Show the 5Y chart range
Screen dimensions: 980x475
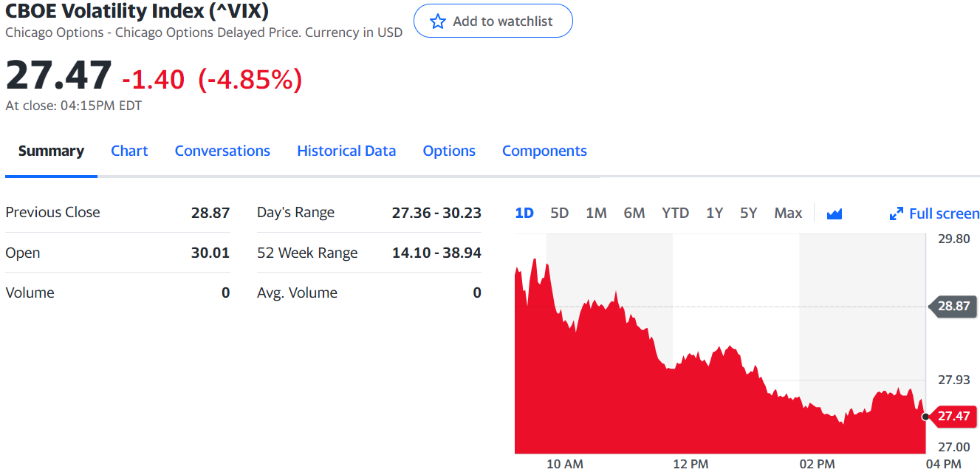click(x=749, y=213)
